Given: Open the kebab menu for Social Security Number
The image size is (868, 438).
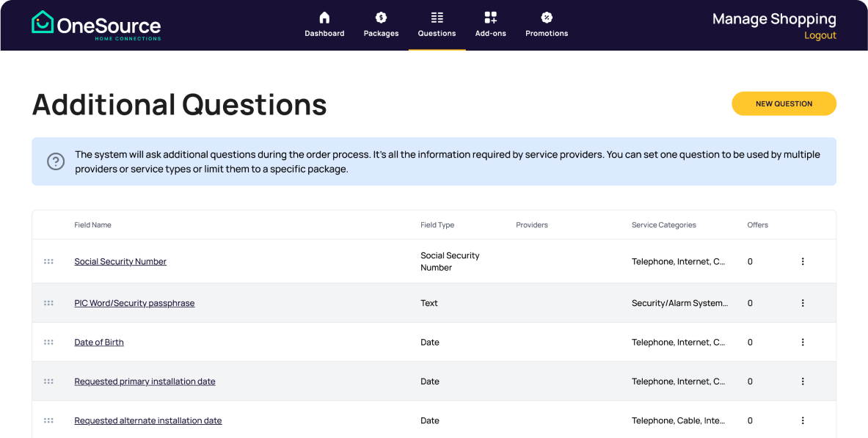Looking at the screenshot, I should (x=803, y=260).
